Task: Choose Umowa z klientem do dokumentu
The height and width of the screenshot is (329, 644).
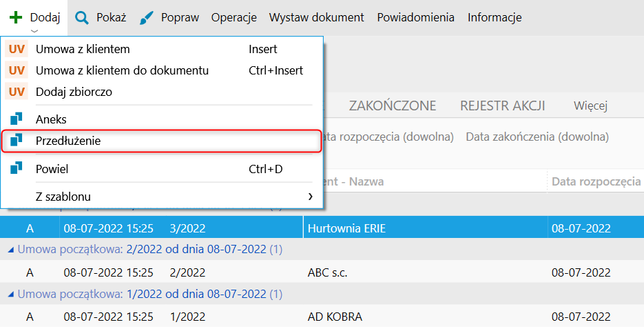Action: (x=122, y=70)
